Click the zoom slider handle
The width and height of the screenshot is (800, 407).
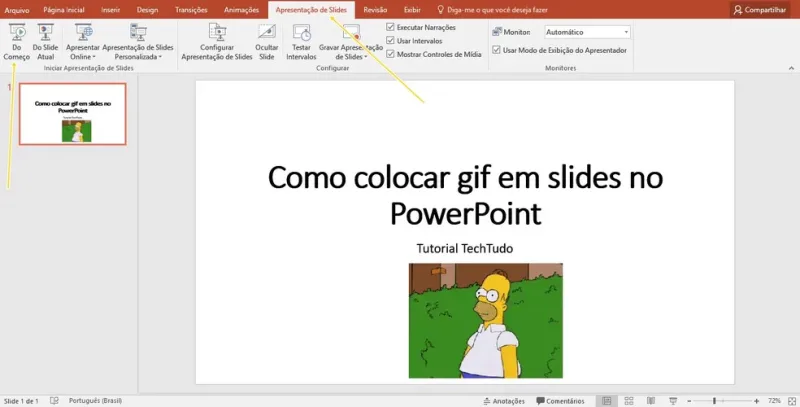pyautogui.click(x=714, y=401)
